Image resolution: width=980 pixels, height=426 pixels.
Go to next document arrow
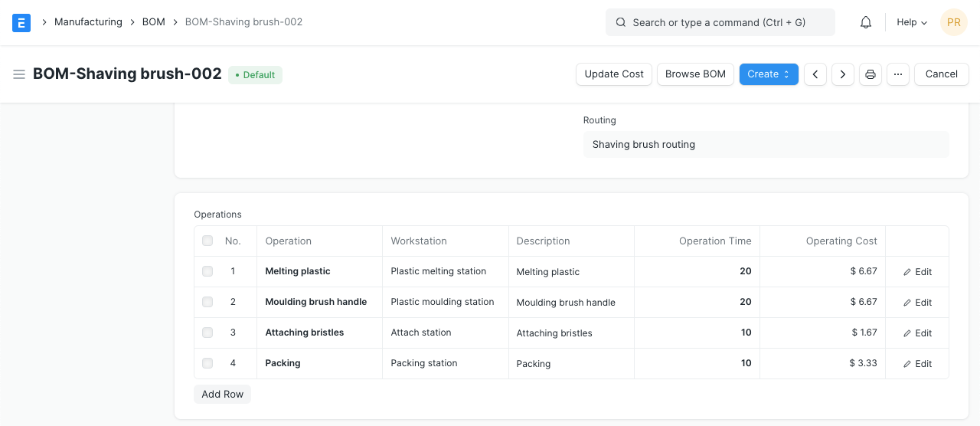coord(843,74)
